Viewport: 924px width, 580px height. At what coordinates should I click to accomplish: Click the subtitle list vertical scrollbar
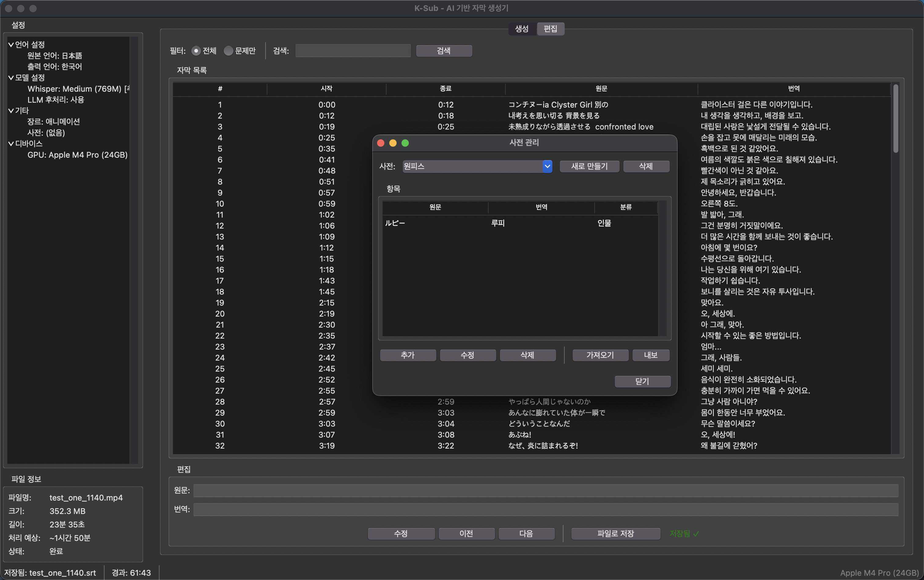(896, 119)
